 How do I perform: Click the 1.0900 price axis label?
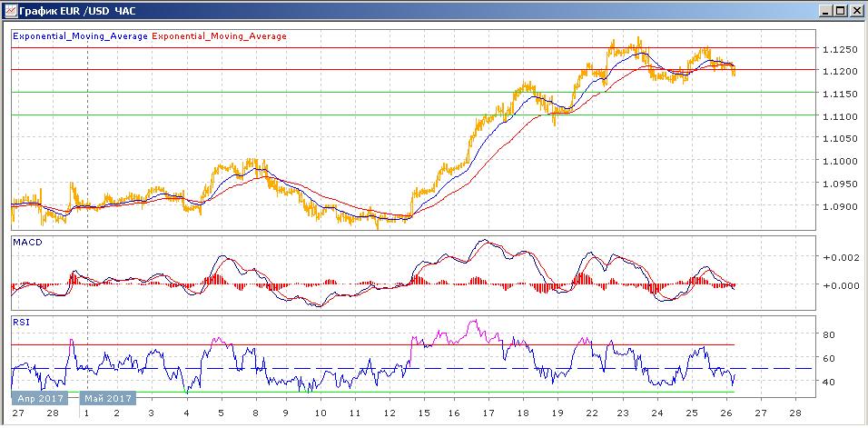point(841,206)
